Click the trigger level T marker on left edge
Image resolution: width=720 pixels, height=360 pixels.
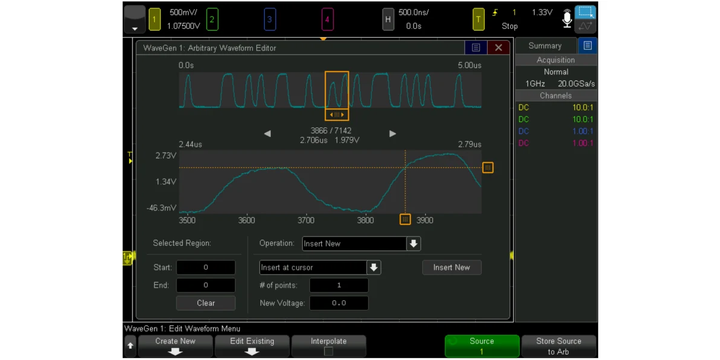130,158
